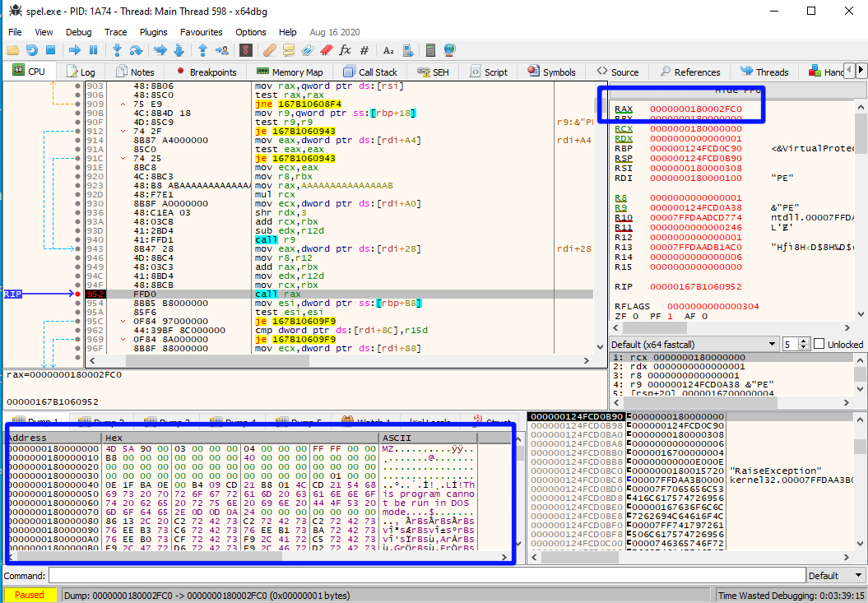Click the trace over toolbar icon
This screenshot has width=868, height=603.
(x=179, y=50)
